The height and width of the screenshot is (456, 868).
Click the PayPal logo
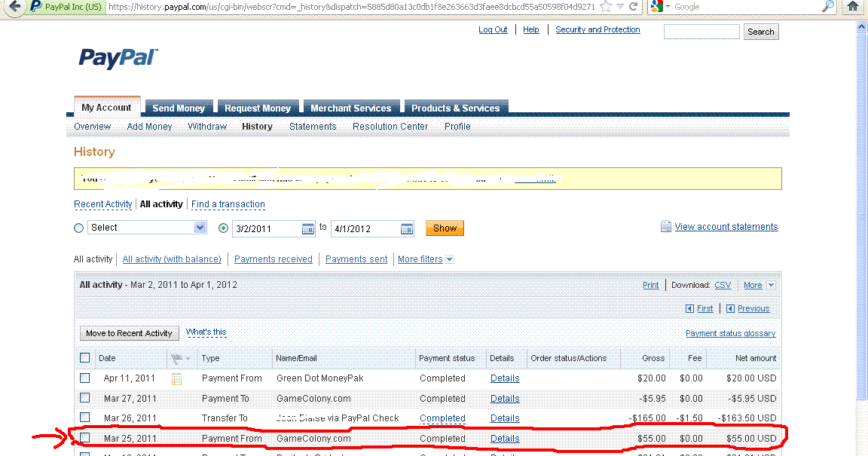tap(118, 58)
